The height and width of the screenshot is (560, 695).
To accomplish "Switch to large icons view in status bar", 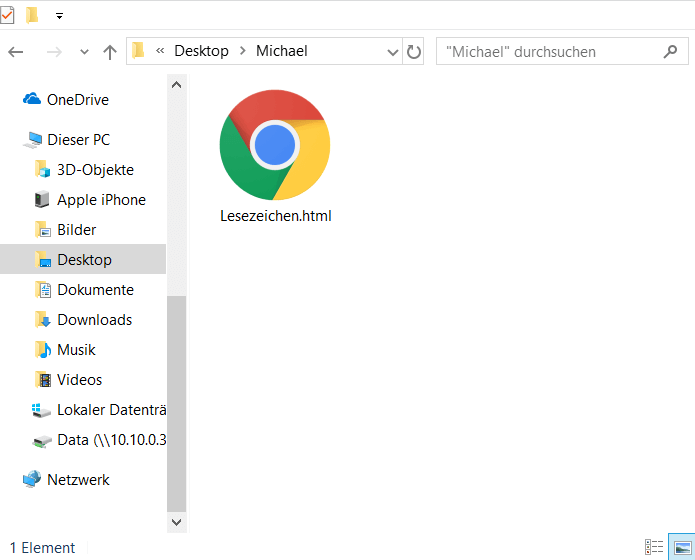I will [682, 548].
